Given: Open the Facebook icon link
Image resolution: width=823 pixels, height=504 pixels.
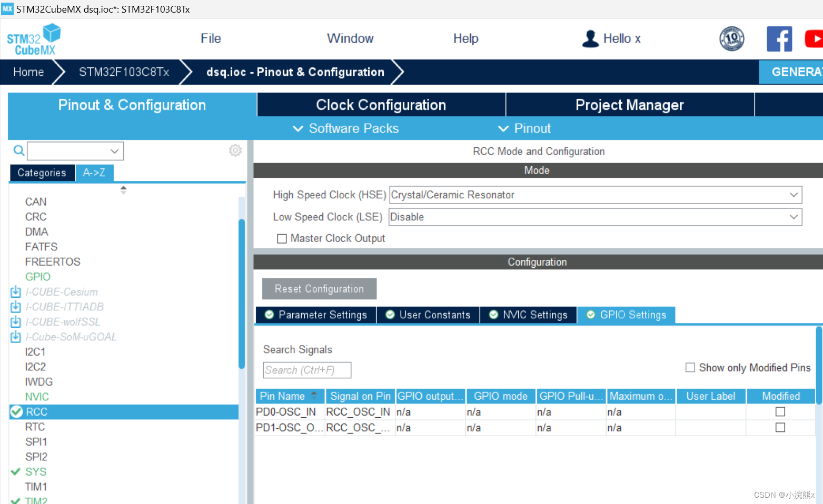Looking at the screenshot, I should [779, 38].
